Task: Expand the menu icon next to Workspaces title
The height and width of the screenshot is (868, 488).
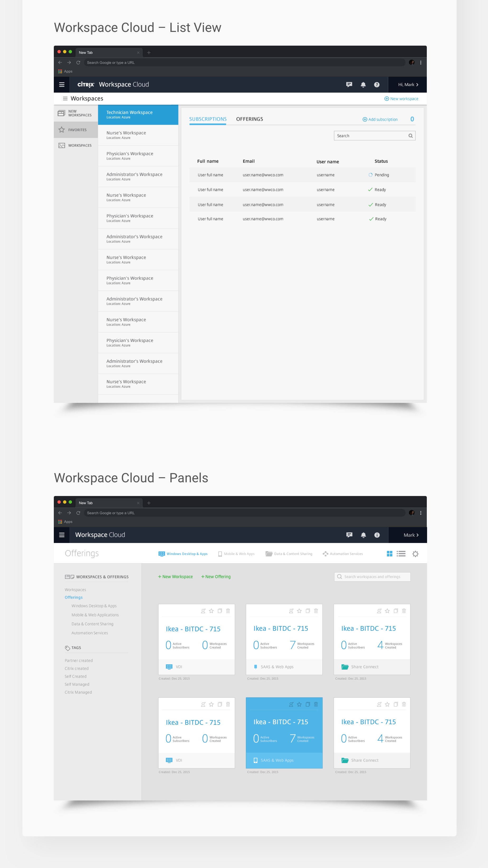Action: (x=65, y=99)
